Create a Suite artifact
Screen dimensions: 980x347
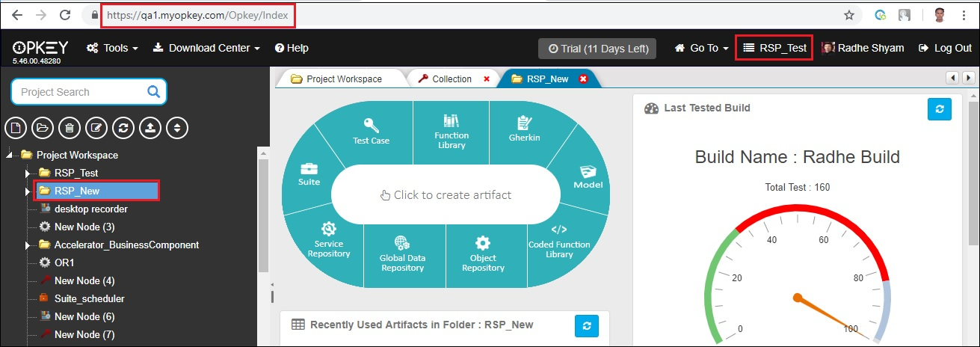(x=309, y=174)
